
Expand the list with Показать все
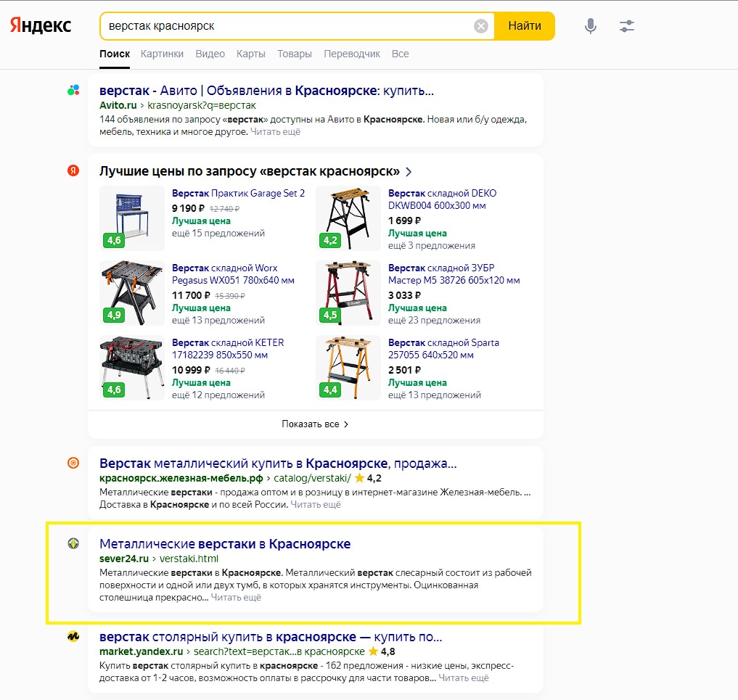(x=315, y=424)
